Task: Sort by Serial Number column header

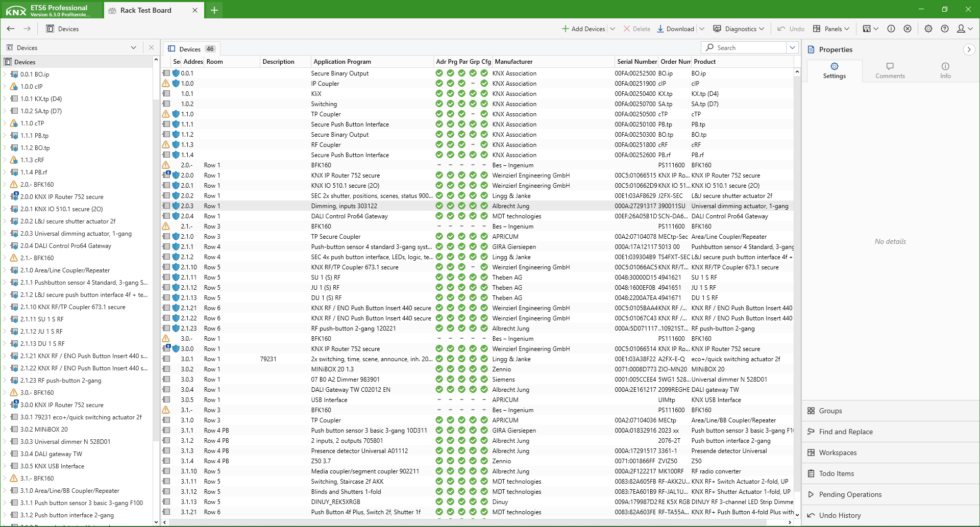Action: (636, 61)
